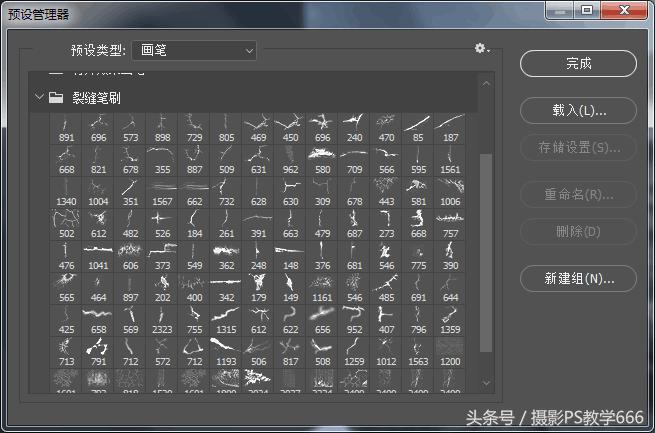Select brush preset 148

[290, 257]
